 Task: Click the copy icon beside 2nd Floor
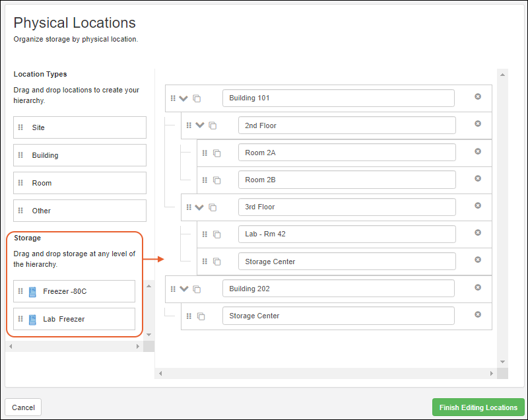(x=213, y=124)
